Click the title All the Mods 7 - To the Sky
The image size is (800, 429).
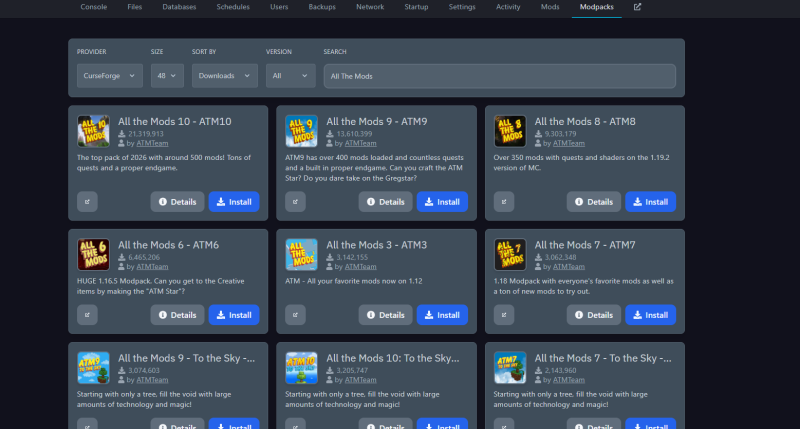coord(603,358)
